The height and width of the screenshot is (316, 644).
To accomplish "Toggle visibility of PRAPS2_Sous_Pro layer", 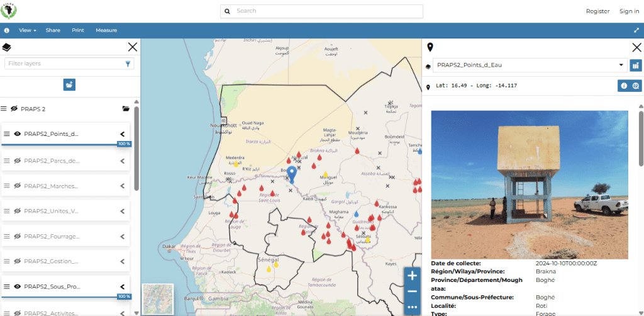I will point(18,286).
